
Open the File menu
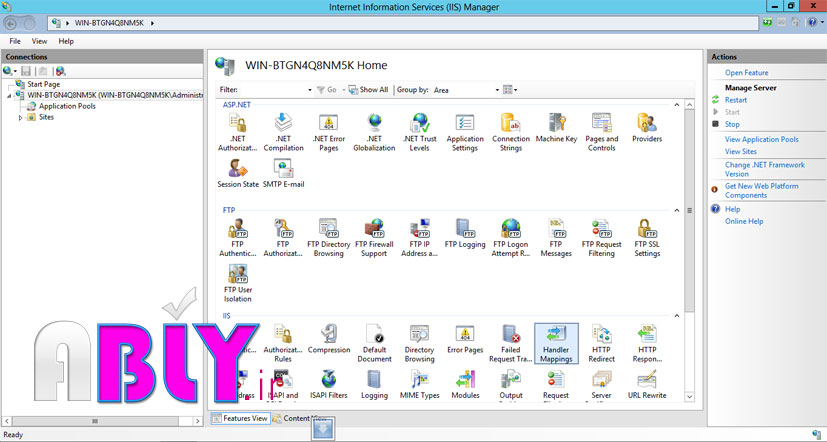(15, 41)
